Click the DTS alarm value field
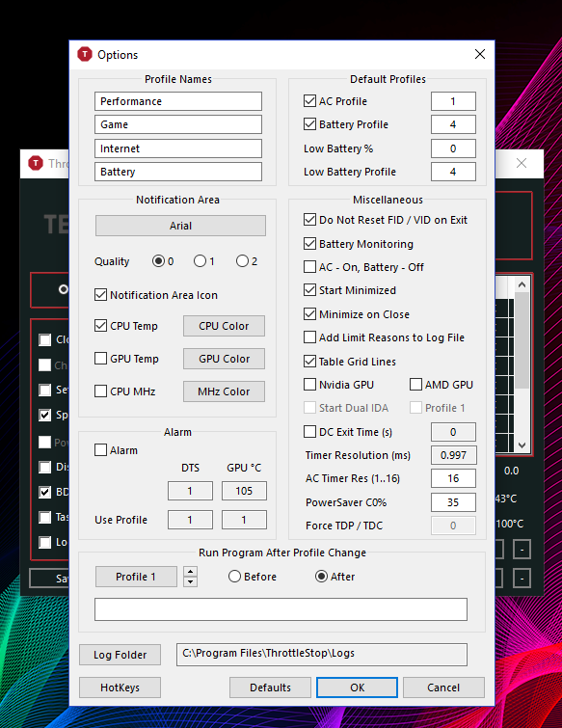The width and height of the screenshot is (562, 728). 190,491
